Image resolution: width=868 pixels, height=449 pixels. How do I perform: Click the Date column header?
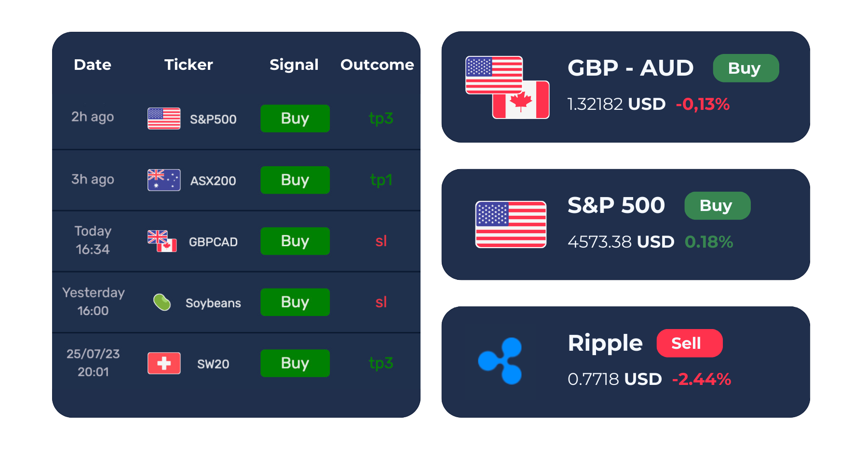(x=93, y=65)
